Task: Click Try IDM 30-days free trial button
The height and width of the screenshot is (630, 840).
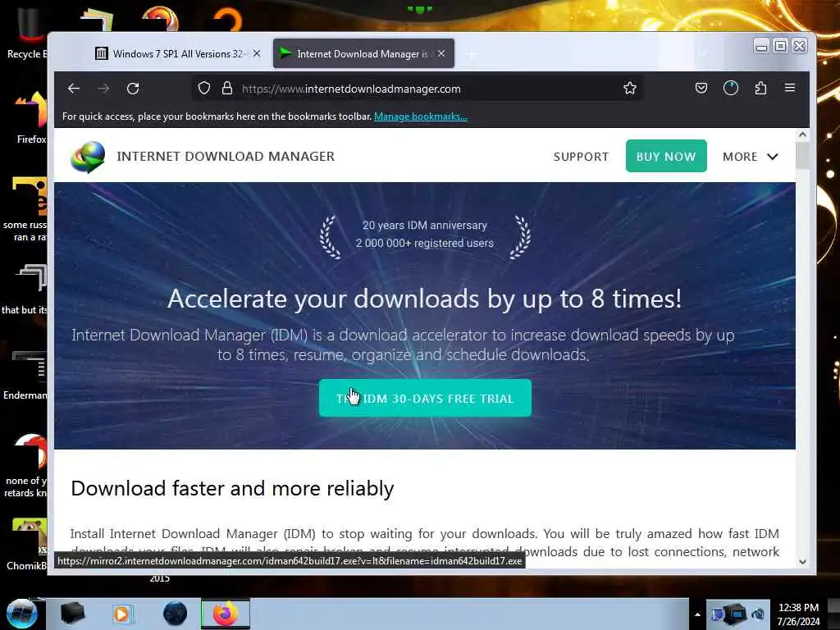Action: pyautogui.click(x=425, y=398)
